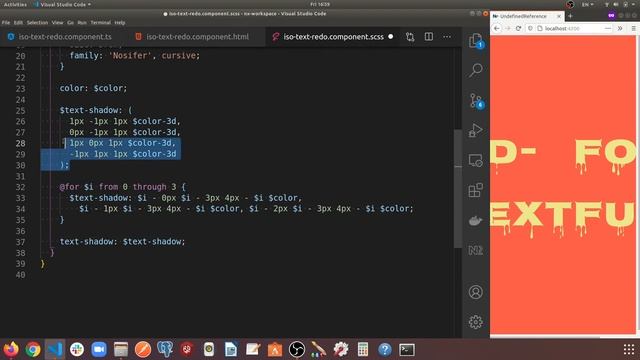Select the UndefinedReference browser tab

point(527,16)
